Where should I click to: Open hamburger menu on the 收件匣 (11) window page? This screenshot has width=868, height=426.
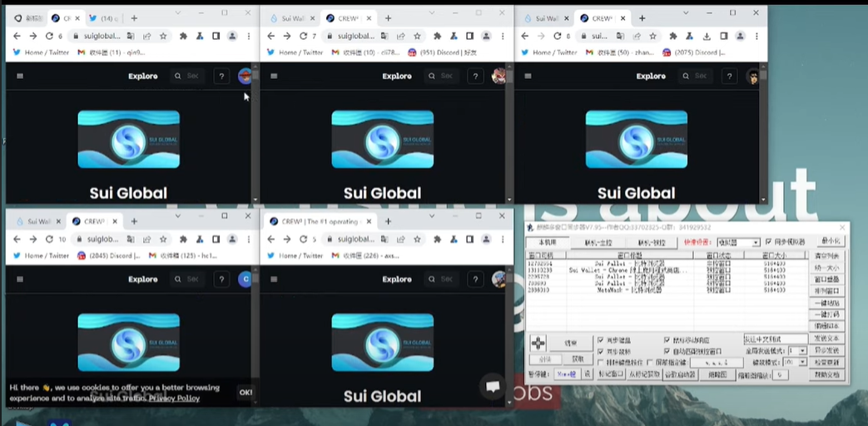tap(20, 77)
